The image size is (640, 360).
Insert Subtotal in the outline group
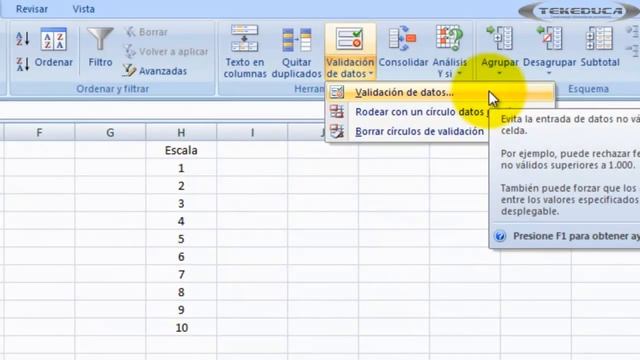(x=600, y=46)
